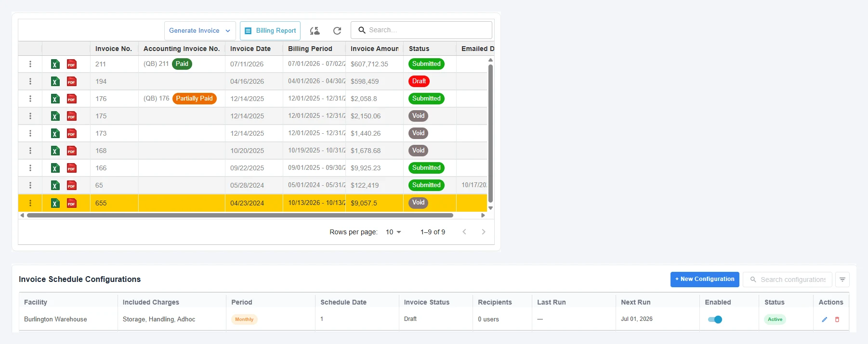Open PDF for invoice 175
This screenshot has height=344, width=868.
click(72, 116)
